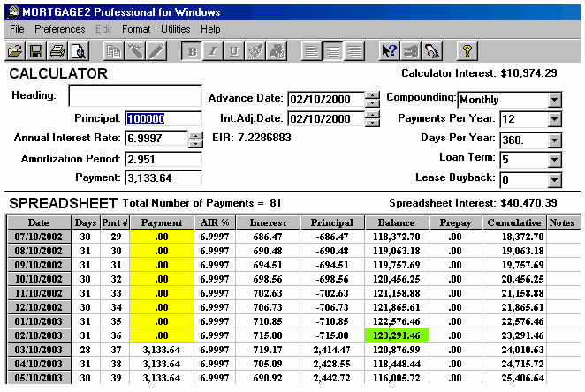The width and height of the screenshot is (585, 392).
Task: Click the Heading text input field
Action: 135,96
